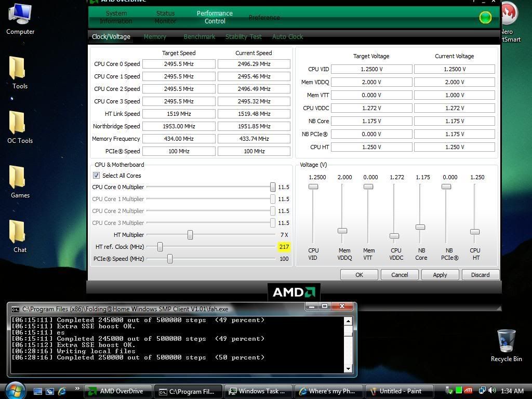Image resolution: width=532 pixels, height=399 pixels.
Task: Click the network tray icon
Action: point(482,391)
